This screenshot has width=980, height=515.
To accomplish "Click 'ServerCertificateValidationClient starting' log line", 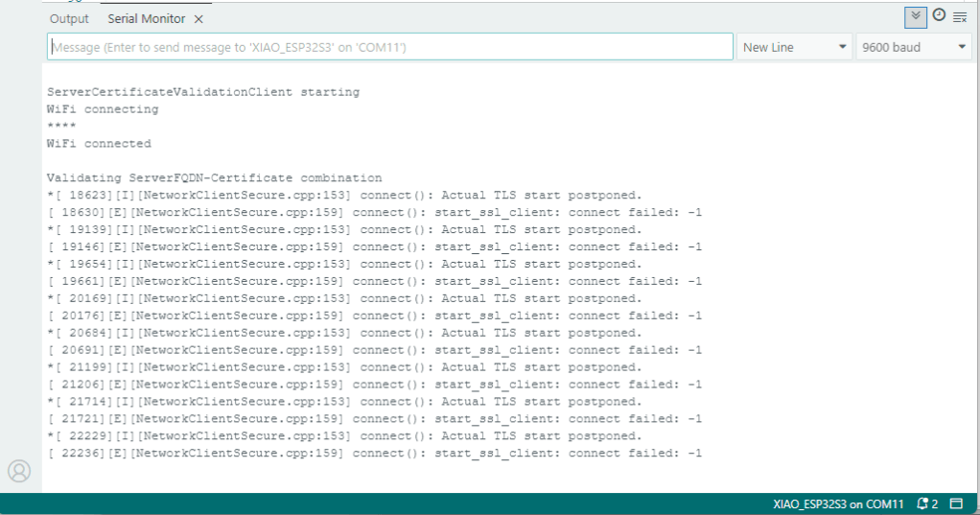I will pyautogui.click(x=202, y=92).
